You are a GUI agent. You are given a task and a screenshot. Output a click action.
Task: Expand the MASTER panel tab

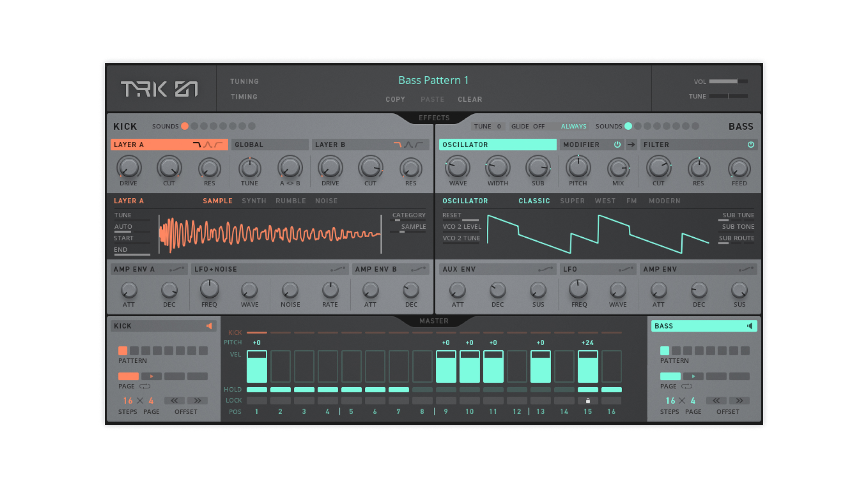[434, 321]
